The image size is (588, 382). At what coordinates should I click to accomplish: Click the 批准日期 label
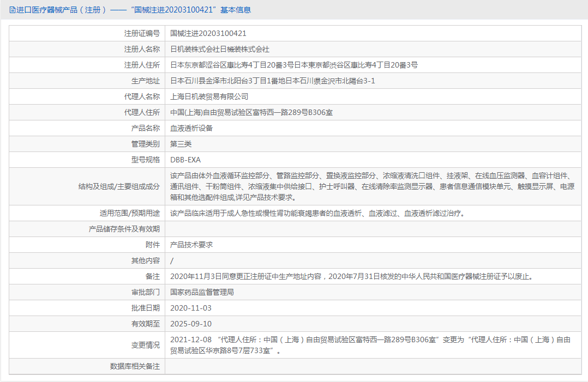coord(146,308)
